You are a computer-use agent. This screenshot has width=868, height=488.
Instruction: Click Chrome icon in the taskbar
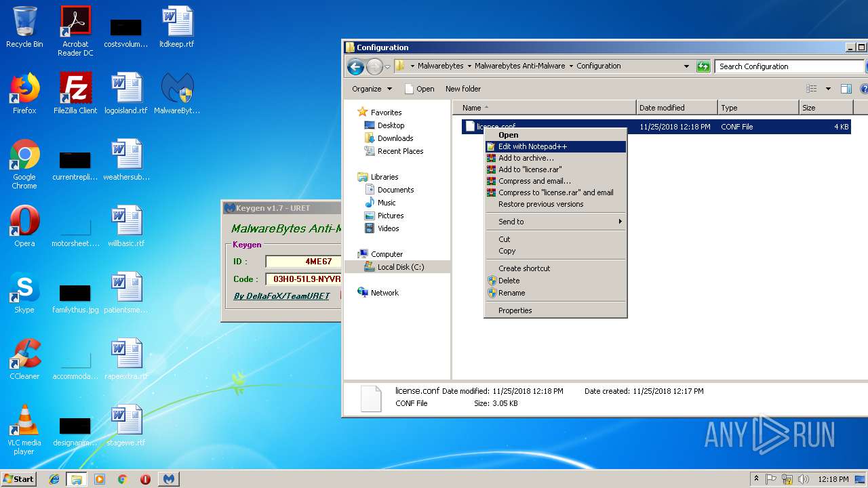(122, 479)
